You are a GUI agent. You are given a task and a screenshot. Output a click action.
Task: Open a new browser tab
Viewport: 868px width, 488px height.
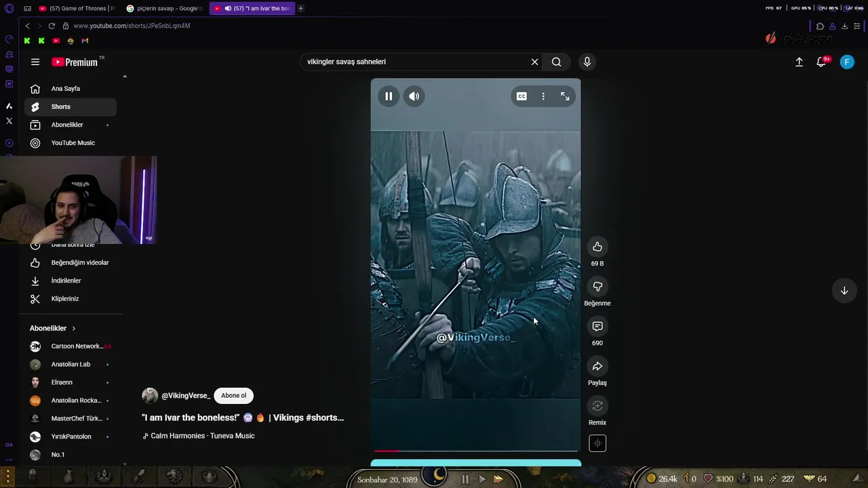(300, 8)
